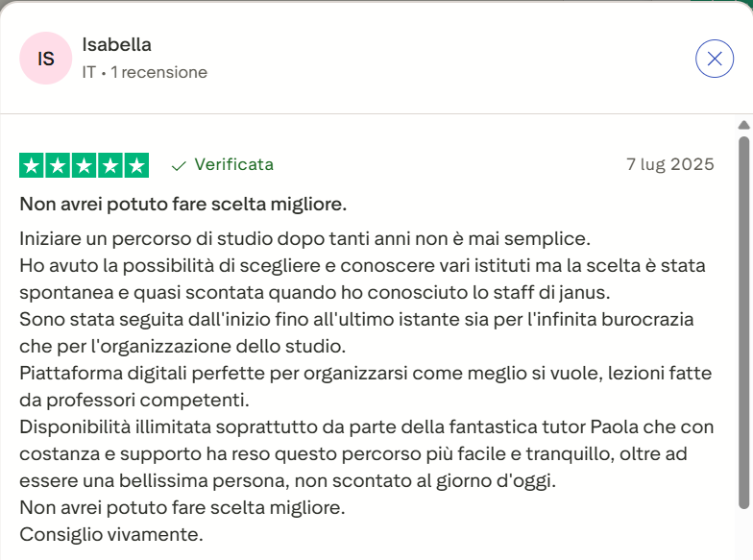753x560 pixels.
Task: Click the review date 7 lug 2025
Action: tap(669, 164)
